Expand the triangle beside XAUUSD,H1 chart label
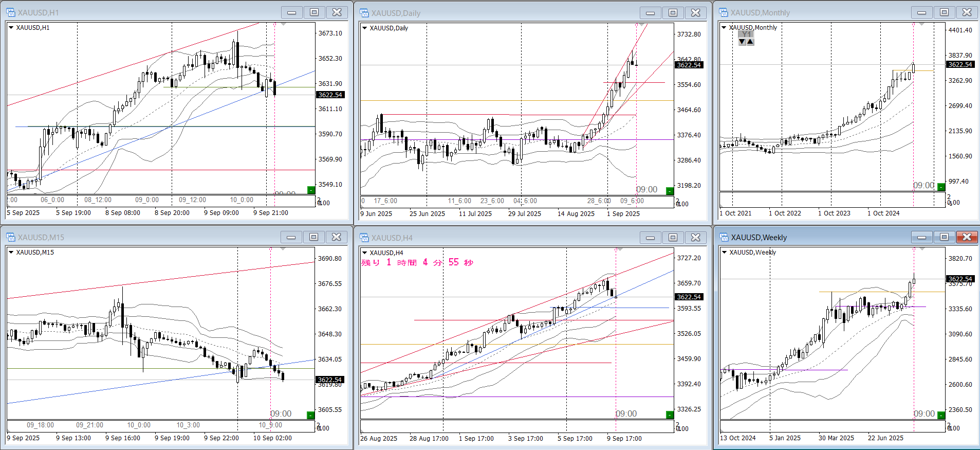Image resolution: width=980 pixels, height=450 pixels. (11, 28)
